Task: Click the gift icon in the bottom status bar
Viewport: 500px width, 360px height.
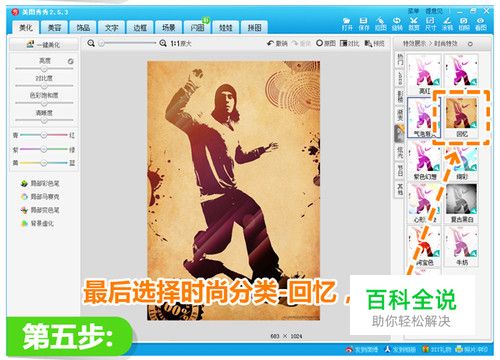Action: tap(425, 349)
